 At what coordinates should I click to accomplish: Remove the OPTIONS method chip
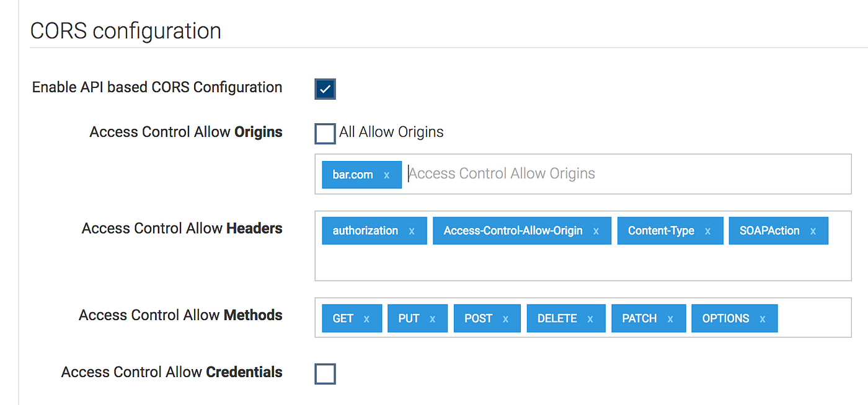click(762, 318)
